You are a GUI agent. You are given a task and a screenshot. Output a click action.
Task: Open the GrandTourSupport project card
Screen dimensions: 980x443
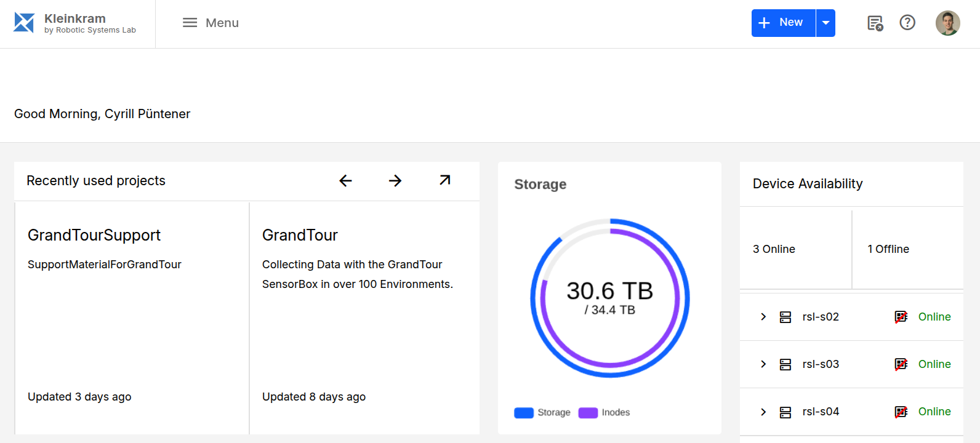tap(132, 317)
